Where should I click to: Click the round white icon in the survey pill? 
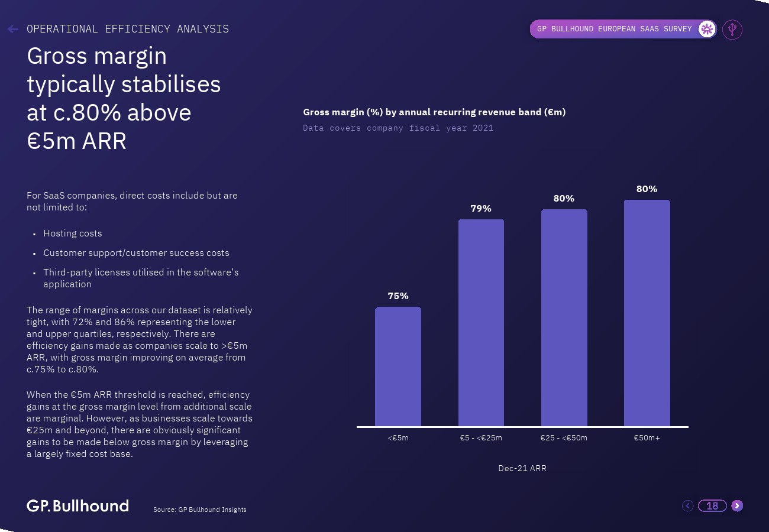coord(707,29)
